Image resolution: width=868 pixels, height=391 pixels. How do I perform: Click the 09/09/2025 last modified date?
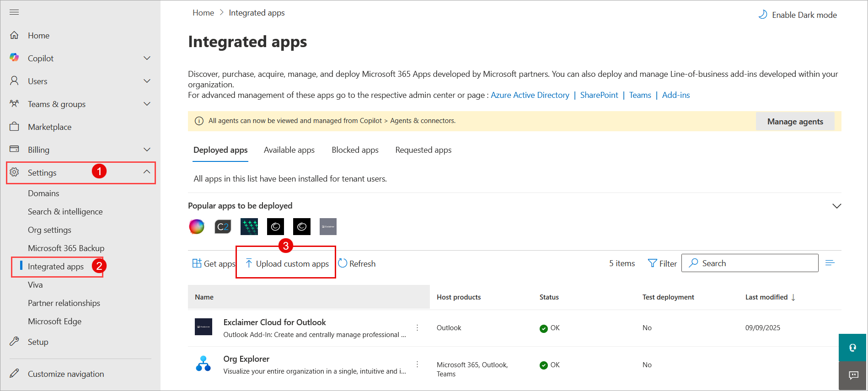pyautogui.click(x=762, y=328)
